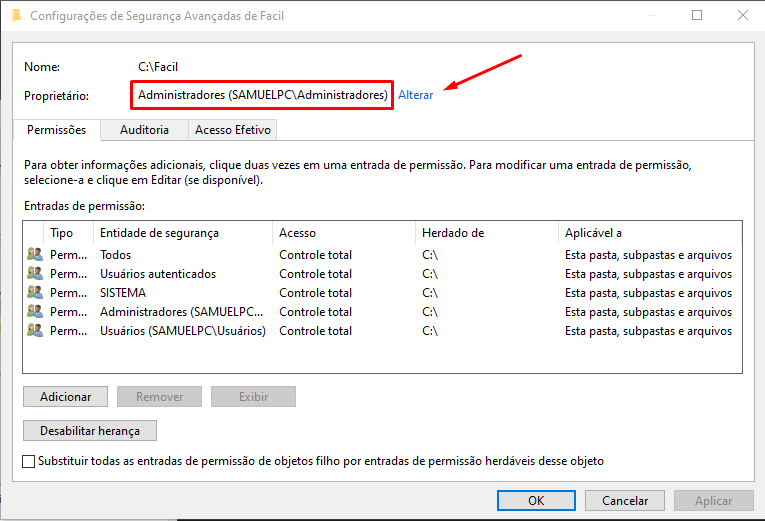The width and height of the screenshot is (765, 521).
Task: Select the user icon for the SISTEMA entry
Action: pos(35,293)
